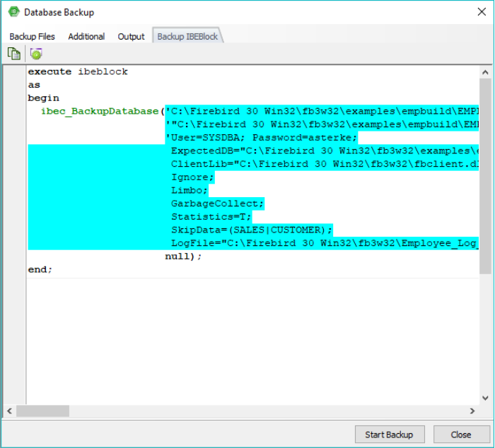Click the vertical scrollbar thumb
The width and height of the screenshot is (495, 448).
pos(485,177)
